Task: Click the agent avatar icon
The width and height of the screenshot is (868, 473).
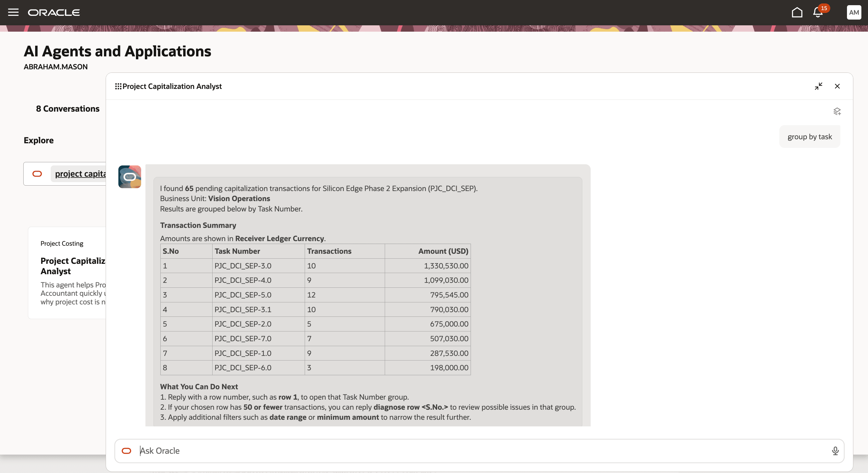Action: (x=130, y=177)
